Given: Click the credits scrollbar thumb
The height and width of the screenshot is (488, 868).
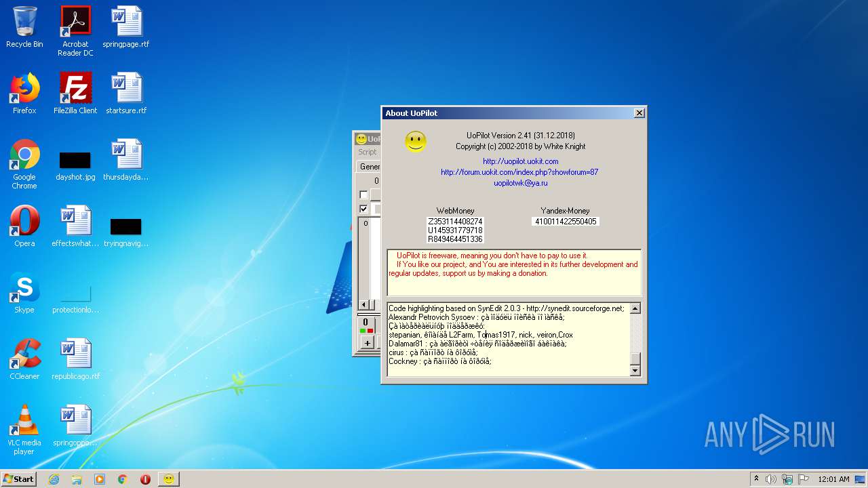Looking at the screenshot, I should pos(635,359).
